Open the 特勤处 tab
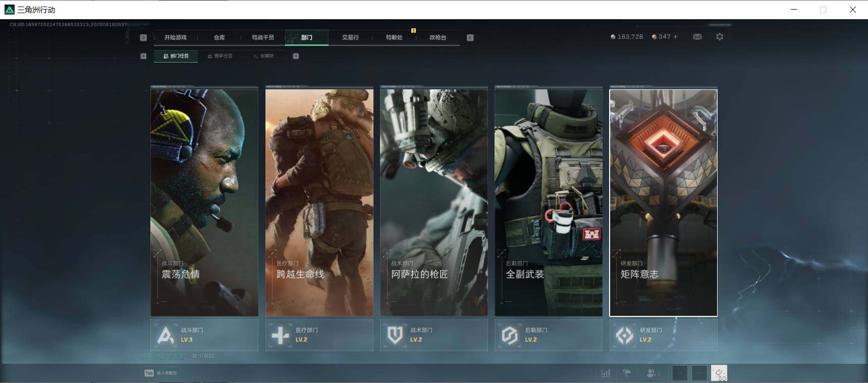The height and width of the screenshot is (383, 868). pyautogui.click(x=394, y=37)
